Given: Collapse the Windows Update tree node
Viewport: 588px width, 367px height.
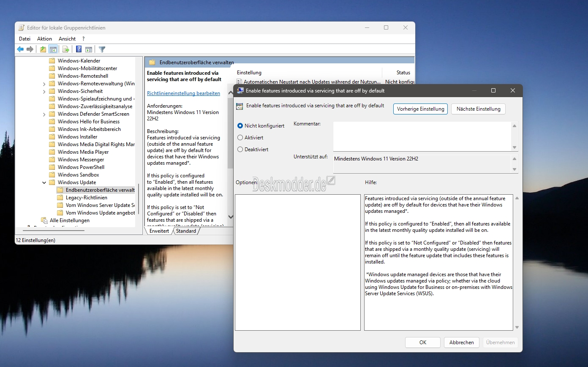Looking at the screenshot, I should (44, 182).
